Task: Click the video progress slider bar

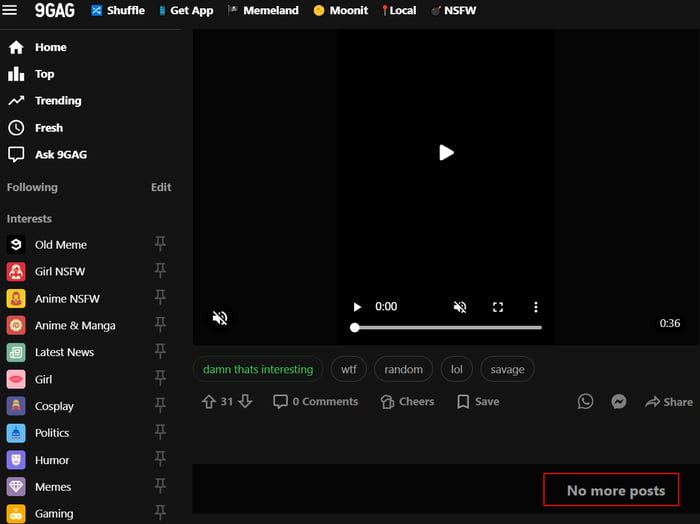Action: point(446,328)
